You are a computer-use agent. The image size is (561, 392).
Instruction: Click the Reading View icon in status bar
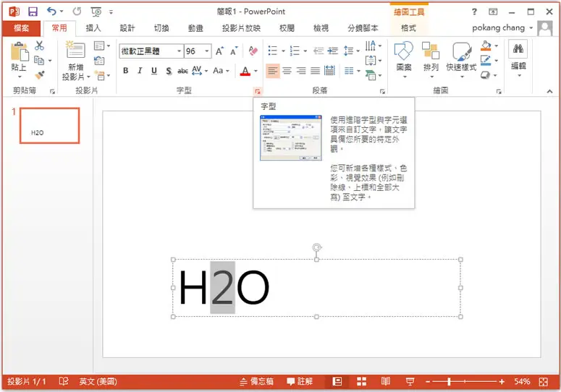coord(386,382)
